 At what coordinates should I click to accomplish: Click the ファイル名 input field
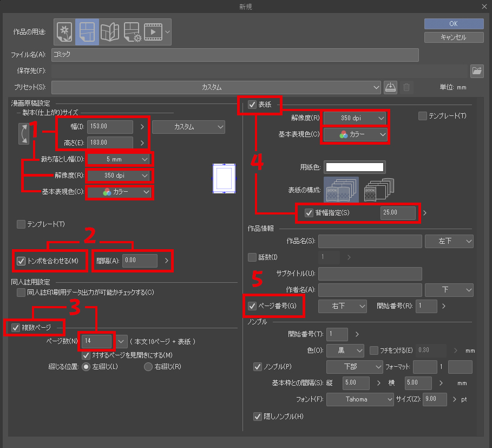235,55
